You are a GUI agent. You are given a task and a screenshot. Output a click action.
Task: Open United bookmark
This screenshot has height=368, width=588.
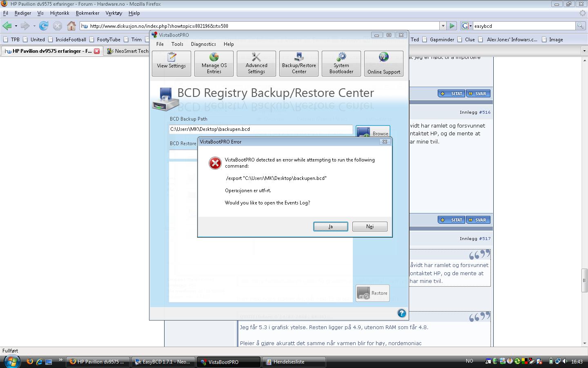(x=33, y=40)
